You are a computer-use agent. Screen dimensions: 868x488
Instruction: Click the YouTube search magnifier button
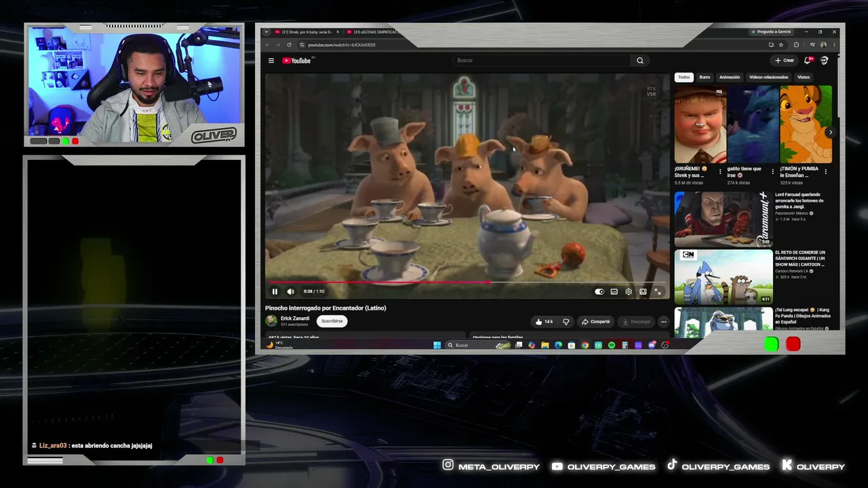(x=639, y=60)
